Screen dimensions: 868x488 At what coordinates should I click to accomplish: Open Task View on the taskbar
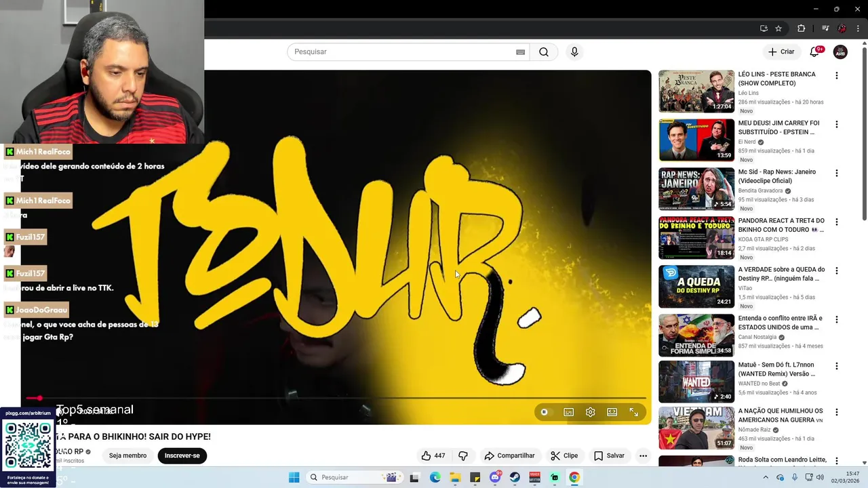(414, 477)
